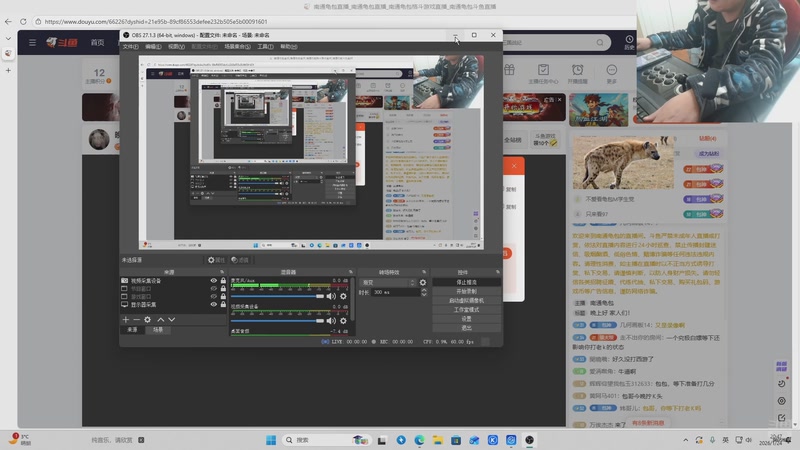The image size is (800, 450).
Task: Toggle lock on 显示器采集 source
Action: tap(223, 305)
